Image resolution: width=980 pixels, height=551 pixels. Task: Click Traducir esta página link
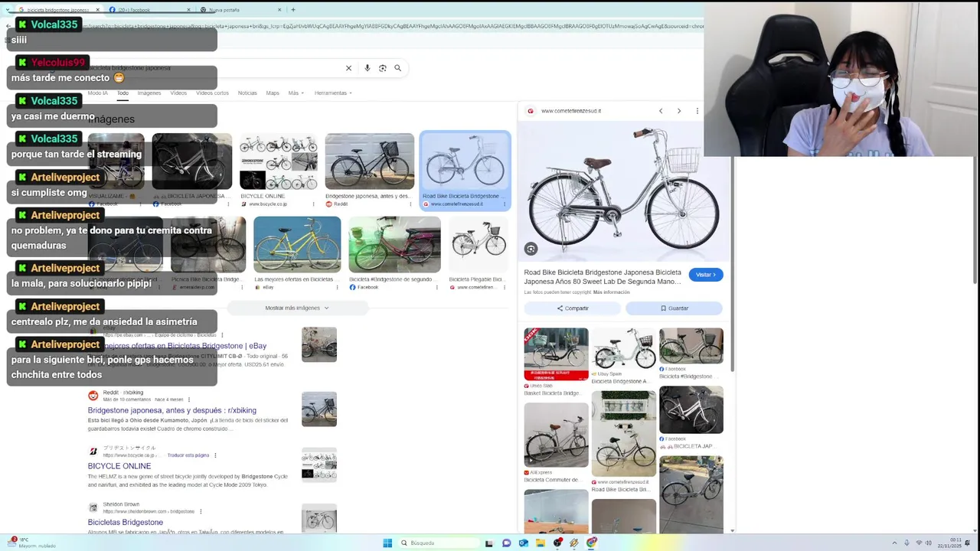(188, 455)
